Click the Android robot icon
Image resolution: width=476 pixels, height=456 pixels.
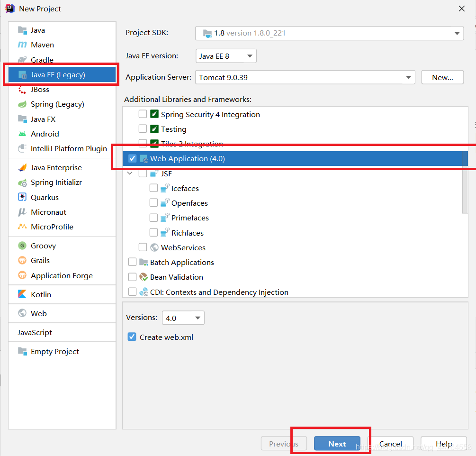click(22, 134)
